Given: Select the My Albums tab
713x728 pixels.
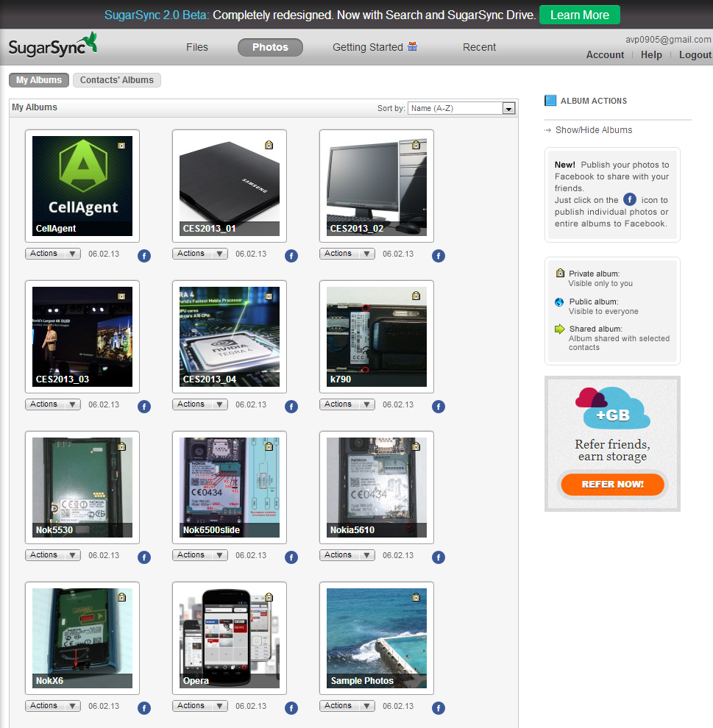Looking at the screenshot, I should [39, 80].
